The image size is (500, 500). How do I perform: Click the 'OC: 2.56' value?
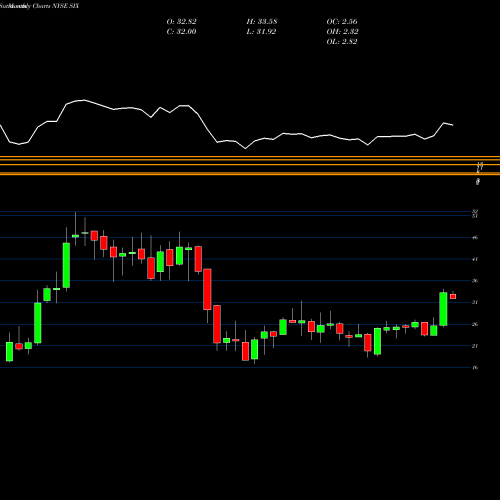[342, 22]
